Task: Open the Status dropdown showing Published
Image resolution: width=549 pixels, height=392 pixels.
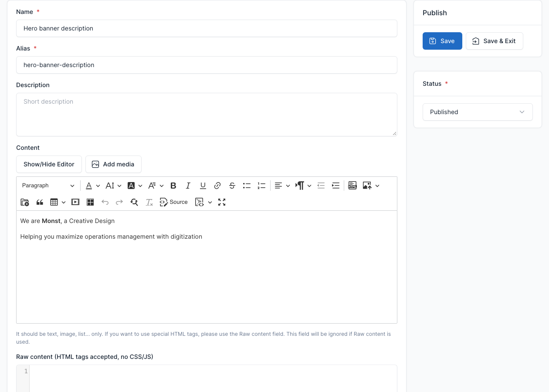Action: pyautogui.click(x=478, y=112)
